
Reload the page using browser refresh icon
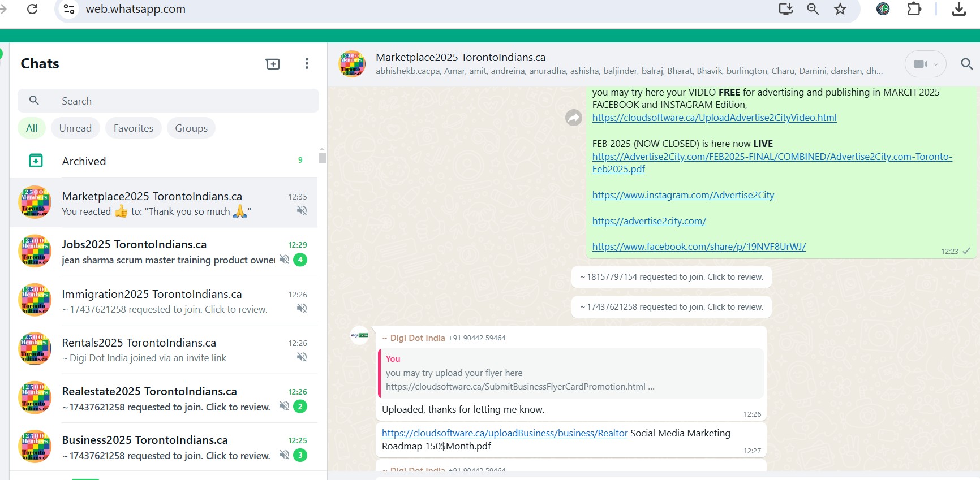(x=32, y=9)
